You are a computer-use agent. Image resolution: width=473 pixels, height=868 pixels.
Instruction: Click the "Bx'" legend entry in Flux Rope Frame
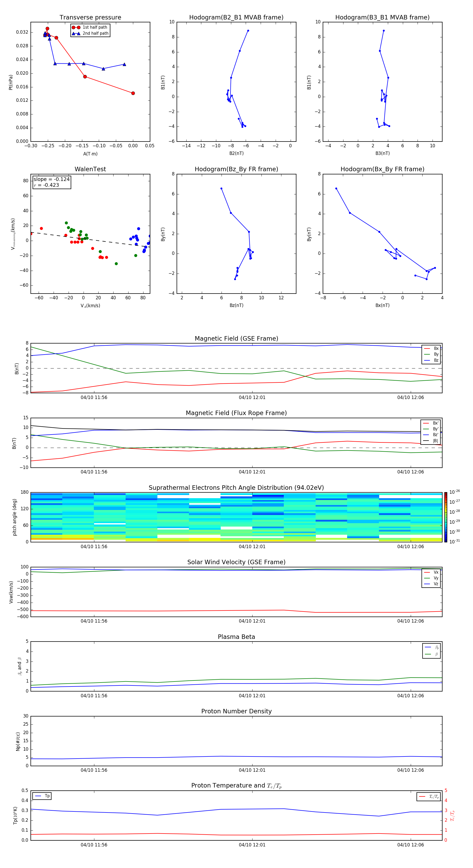pyautogui.click(x=431, y=423)
